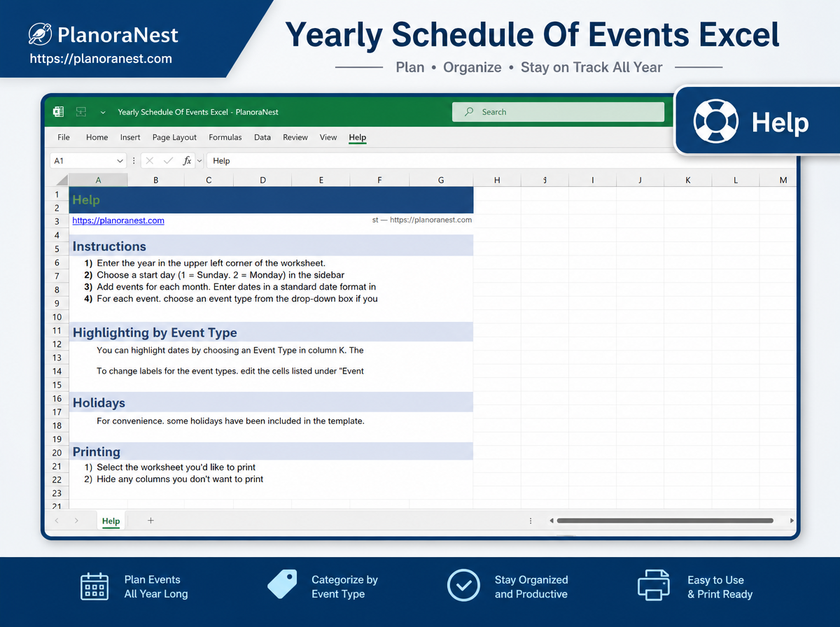
Task: Select column C header
Action: point(209,181)
